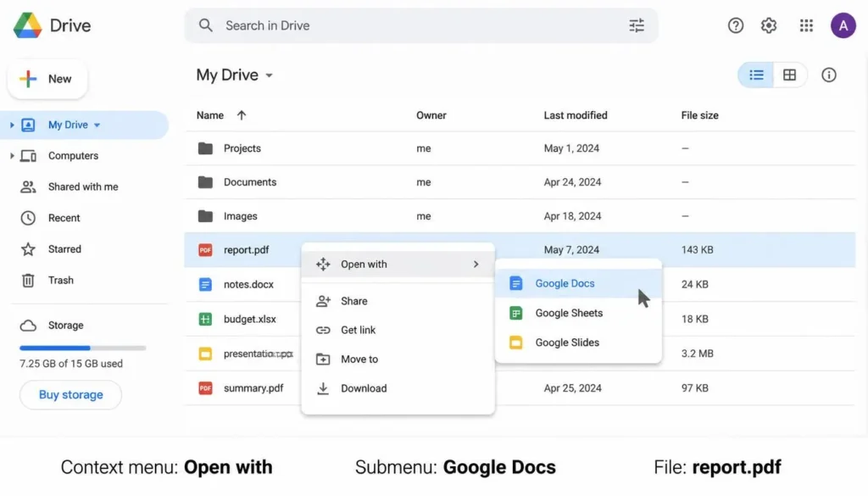Open with Google Docs
This screenshot has width=868, height=496.
pos(578,283)
